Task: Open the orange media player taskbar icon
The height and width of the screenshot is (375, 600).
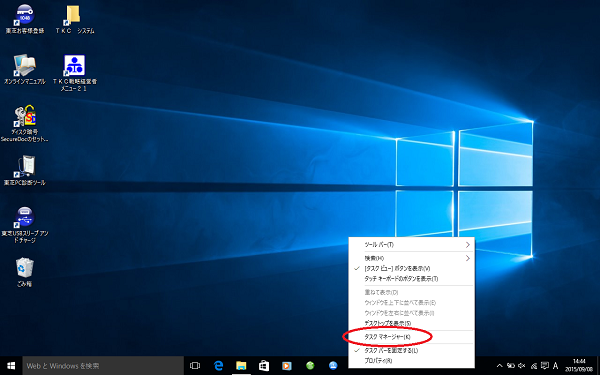Action: [x=287, y=366]
